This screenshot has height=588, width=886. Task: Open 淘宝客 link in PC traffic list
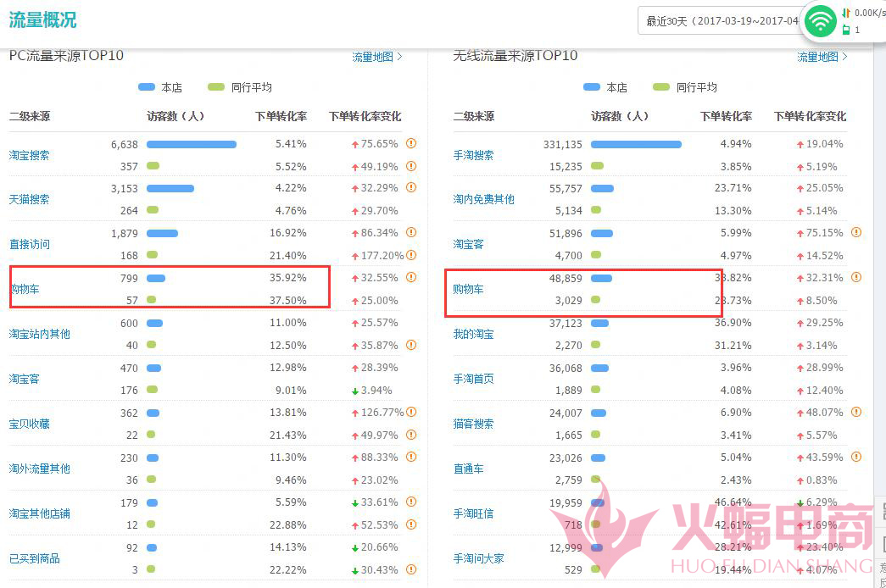click(25, 379)
